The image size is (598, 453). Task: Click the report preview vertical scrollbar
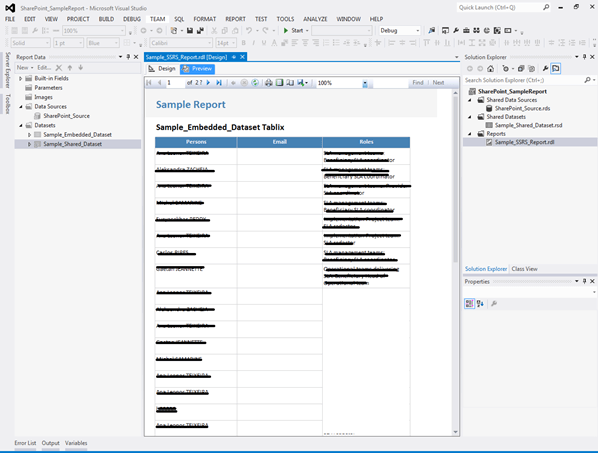tap(455, 179)
